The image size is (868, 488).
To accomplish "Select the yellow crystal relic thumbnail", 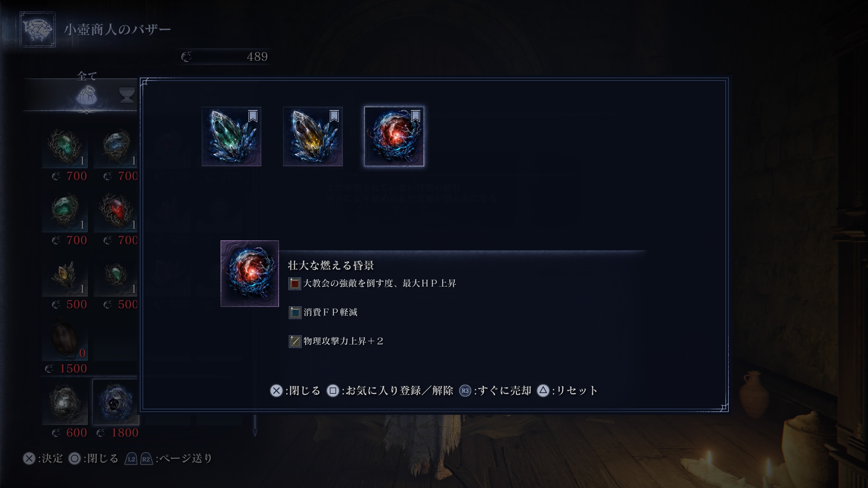I will click(313, 136).
